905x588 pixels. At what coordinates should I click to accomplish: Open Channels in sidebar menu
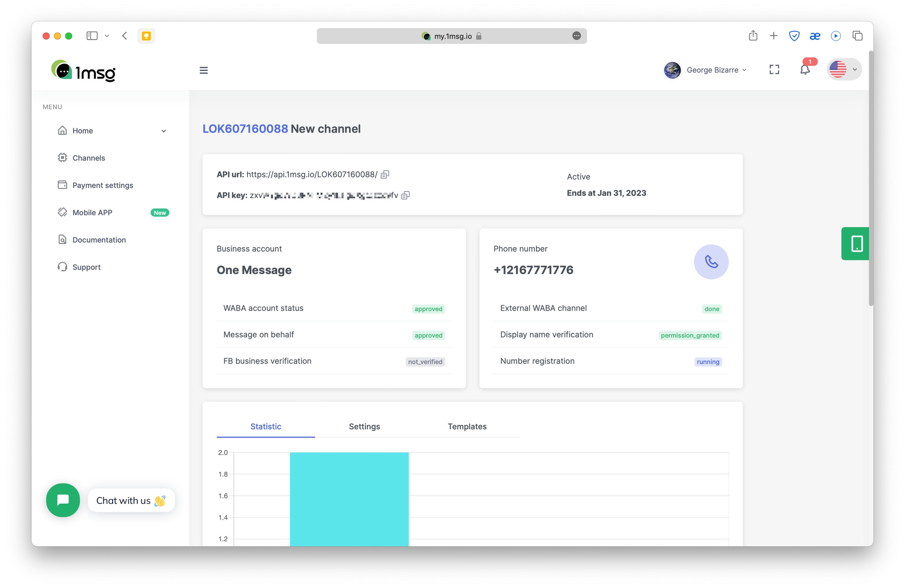coord(89,158)
